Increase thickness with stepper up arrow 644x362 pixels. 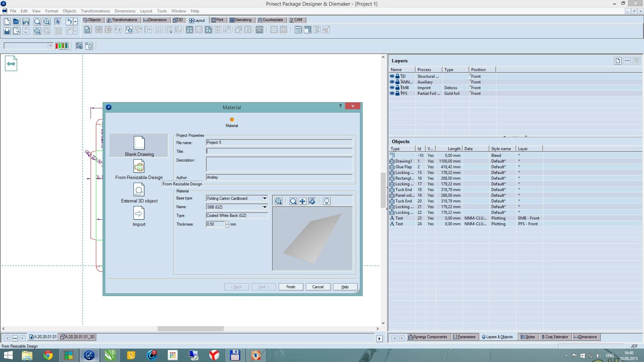click(227, 223)
